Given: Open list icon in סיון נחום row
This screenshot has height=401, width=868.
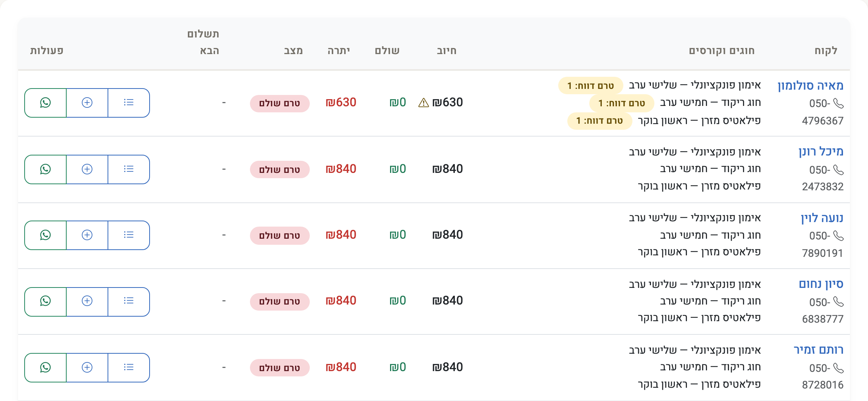Looking at the screenshot, I should (129, 301).
